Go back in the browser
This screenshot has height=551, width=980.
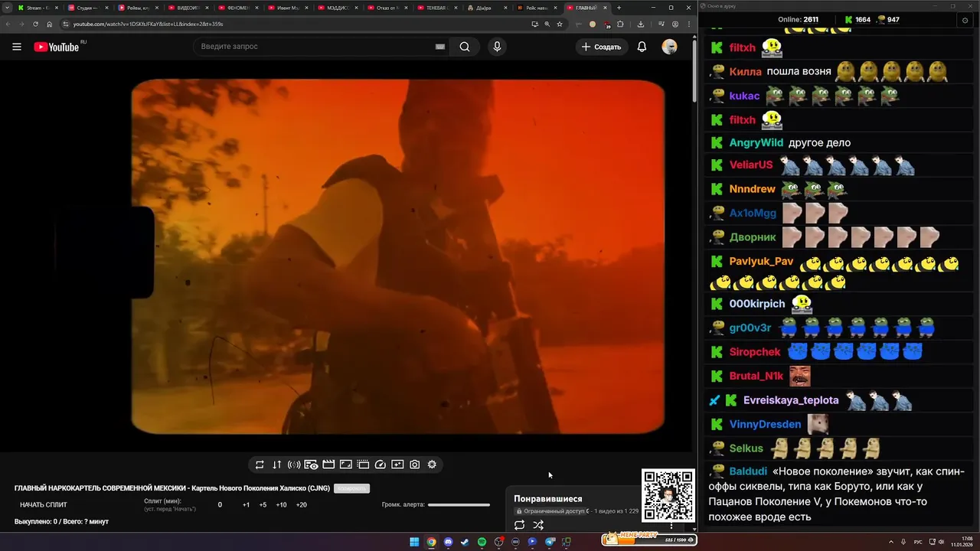tap(8, 24)
